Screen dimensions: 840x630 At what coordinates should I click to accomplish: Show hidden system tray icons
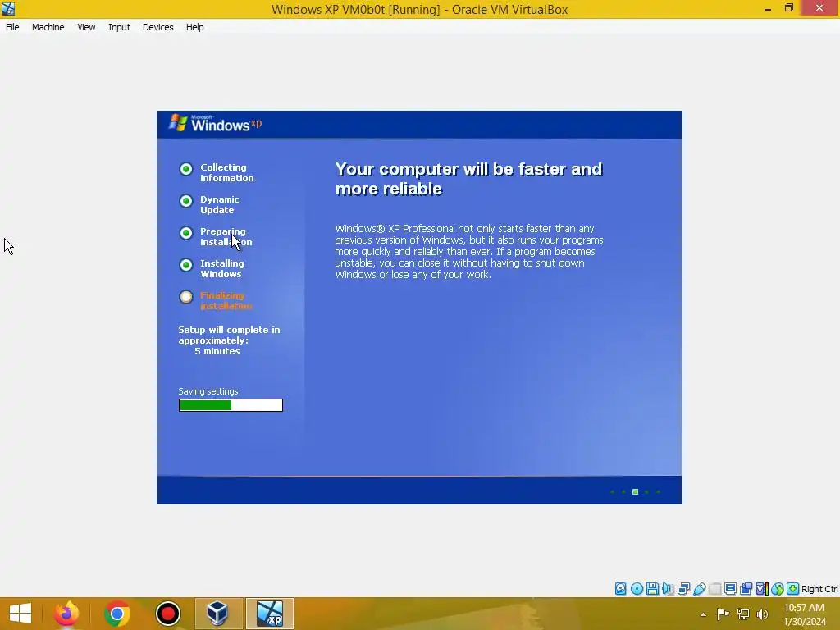(x=703, y=614)
